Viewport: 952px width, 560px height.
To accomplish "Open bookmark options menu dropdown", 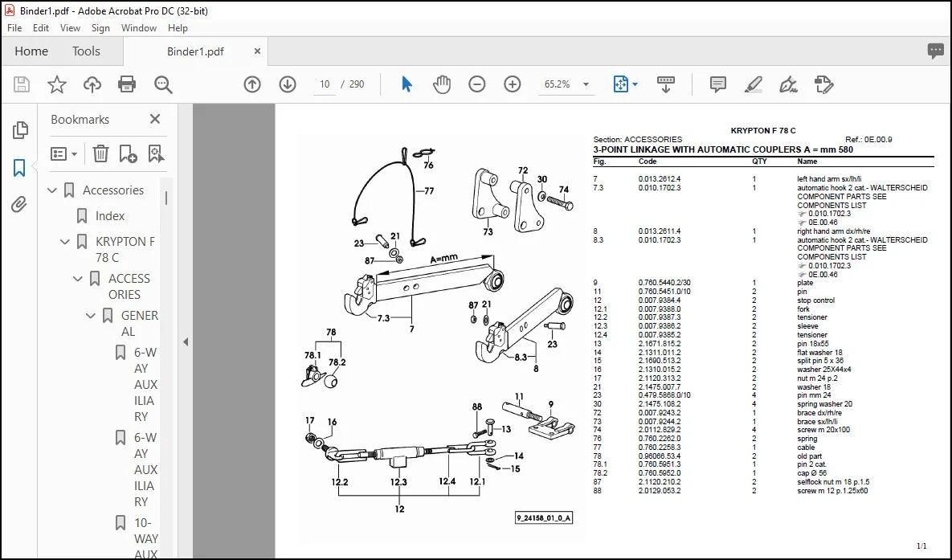I will point(63,153).
